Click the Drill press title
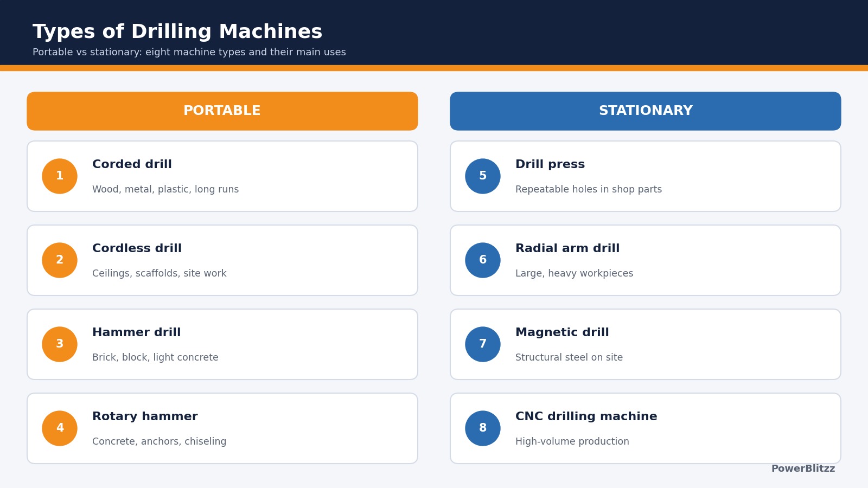Screen dimensions: 868x488 tap(550, 165)
